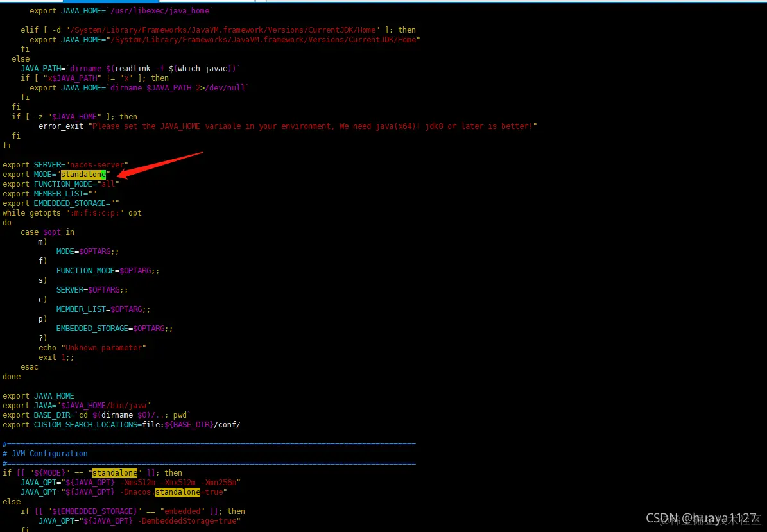Click the highlighted "standalone" value in export MODE line
Viewport: 767px width, 532px height.
coord(83,175)
